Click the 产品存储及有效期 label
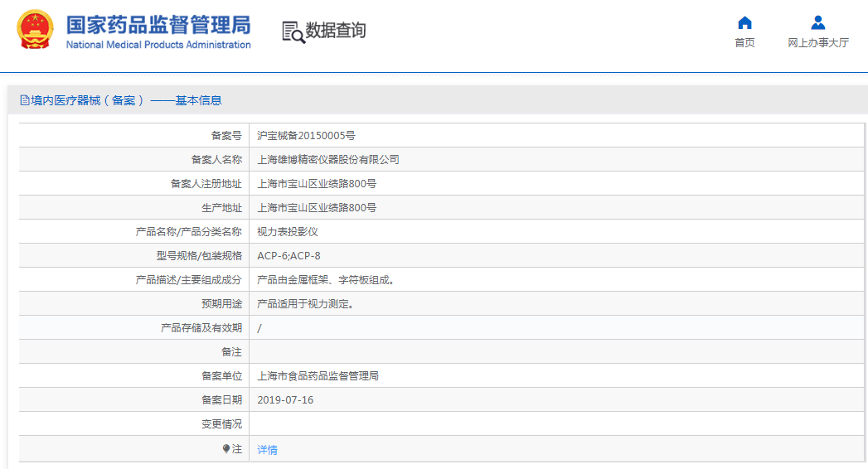868x469 pixels. click(x=201, y=328)
